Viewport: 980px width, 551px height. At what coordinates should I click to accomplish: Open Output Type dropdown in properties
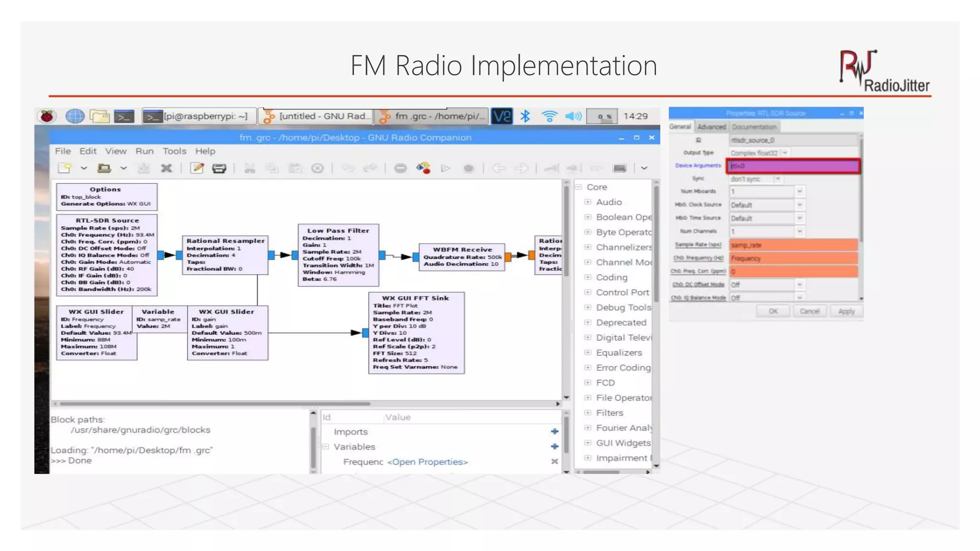(x=785, y=153)
